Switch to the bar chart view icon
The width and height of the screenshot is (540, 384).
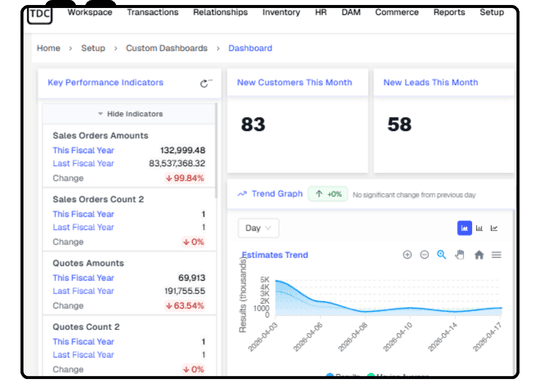point(479,228)
